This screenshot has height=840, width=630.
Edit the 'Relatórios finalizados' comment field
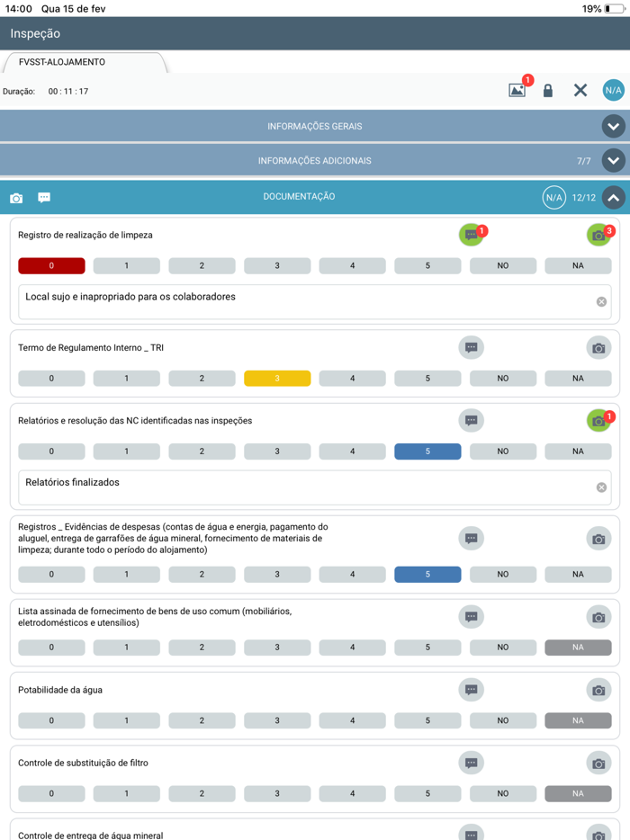coord(315,487)
